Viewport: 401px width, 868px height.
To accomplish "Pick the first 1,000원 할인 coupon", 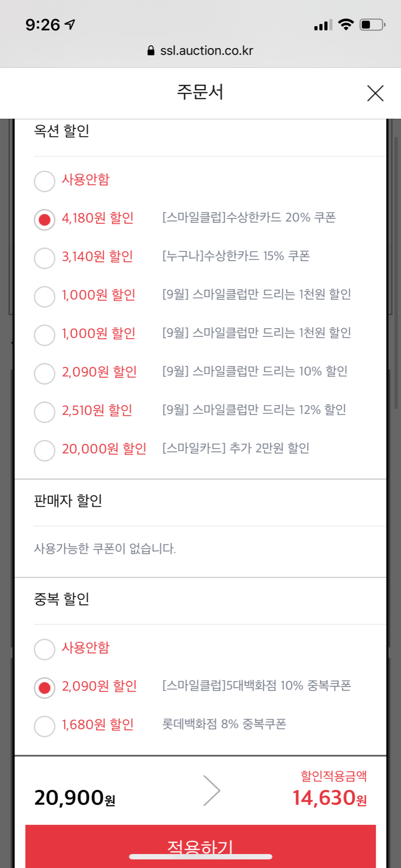I will (x=45, y=296).
